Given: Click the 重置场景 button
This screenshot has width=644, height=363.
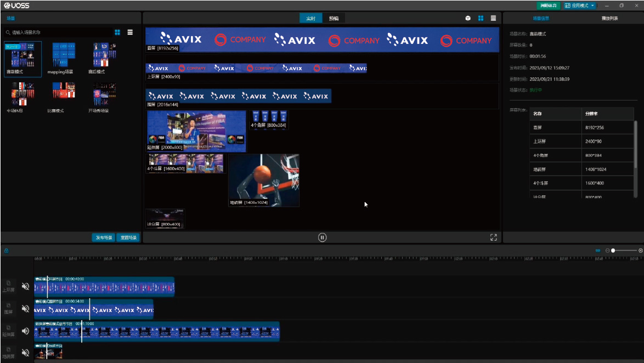Looking at the screenshot, I should pos(128,238).
